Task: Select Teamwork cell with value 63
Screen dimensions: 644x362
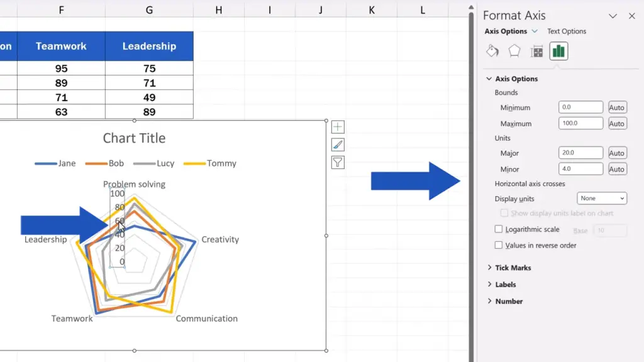Action: pos(61,112)
